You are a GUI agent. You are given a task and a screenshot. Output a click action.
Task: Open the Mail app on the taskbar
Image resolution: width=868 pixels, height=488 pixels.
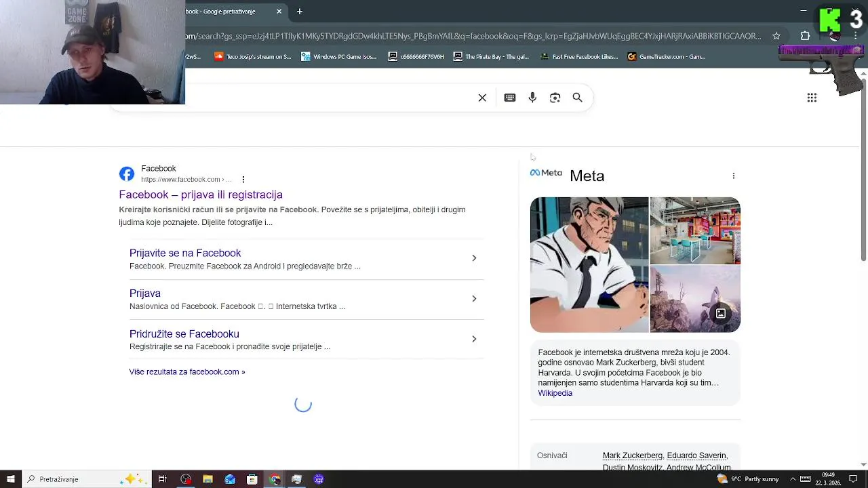[x=230, y=479]
